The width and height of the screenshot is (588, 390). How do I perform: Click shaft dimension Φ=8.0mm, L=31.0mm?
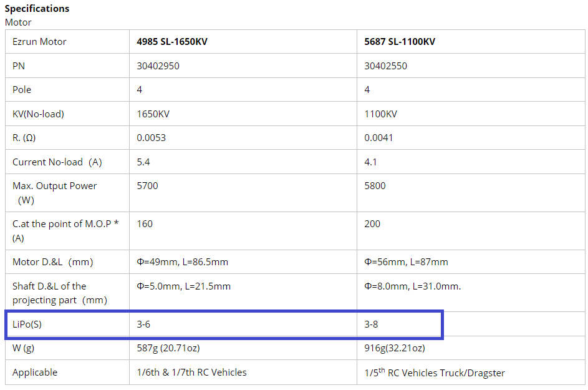tap(413, 286)
